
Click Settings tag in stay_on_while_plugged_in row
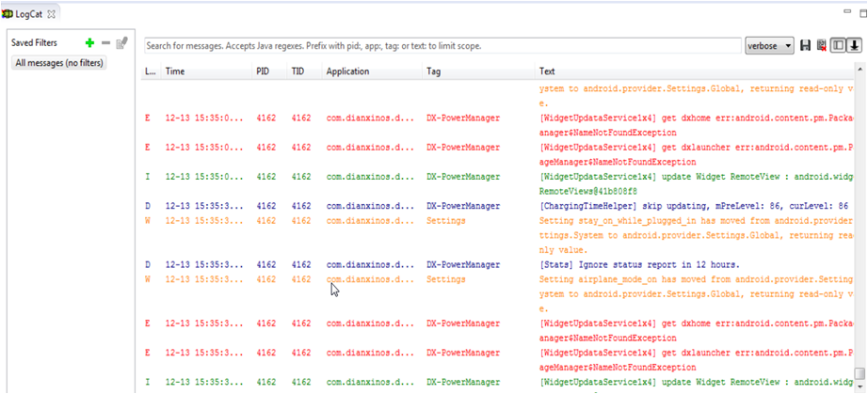(445, 221)
